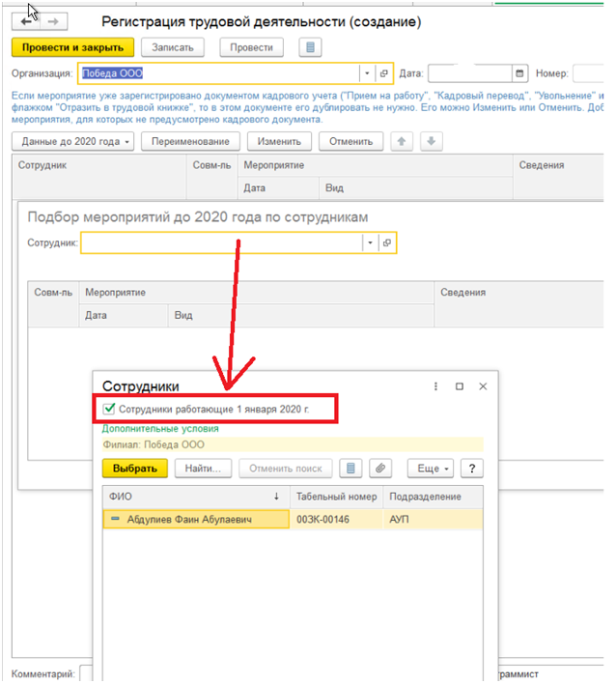Uncheck Сотрудники работающие 1 января 2020 г.
616x684 pixels.
(108, 409)
